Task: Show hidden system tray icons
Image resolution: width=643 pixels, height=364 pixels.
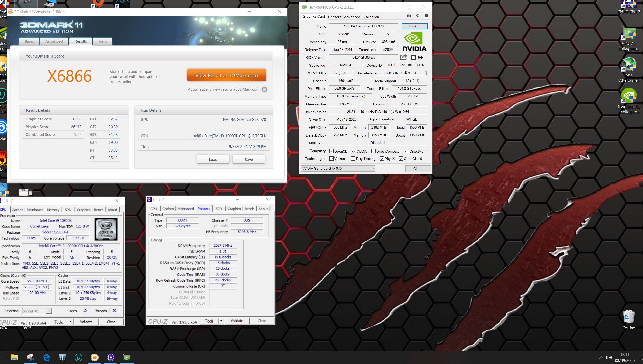Action: coord(601,358)
